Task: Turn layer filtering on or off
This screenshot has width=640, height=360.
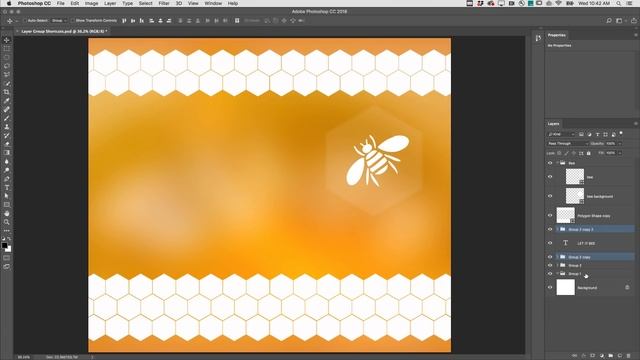Action: click(x=621, y=133)
